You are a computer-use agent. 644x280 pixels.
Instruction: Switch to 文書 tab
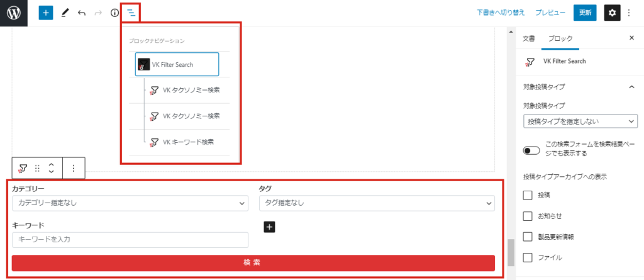coord(528,38)
